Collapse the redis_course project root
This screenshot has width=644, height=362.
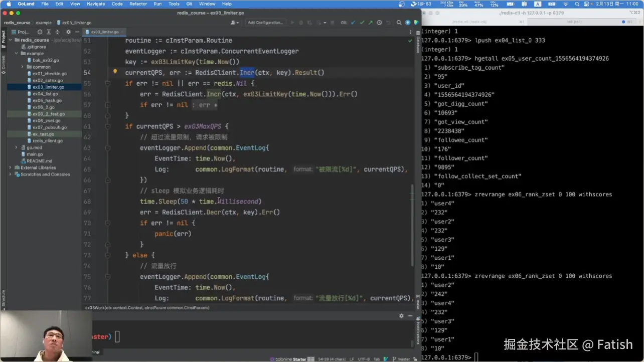point(10,40)
